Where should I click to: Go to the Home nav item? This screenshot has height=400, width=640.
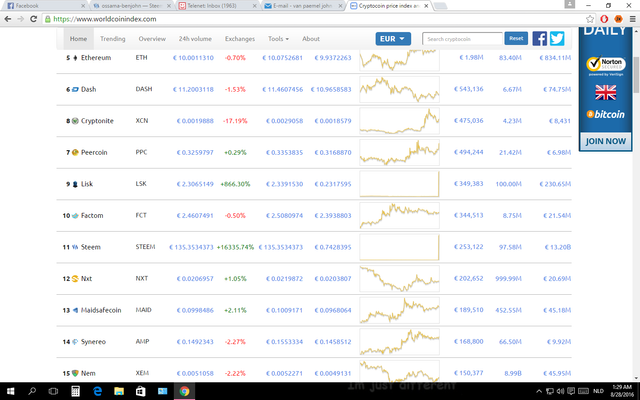coord(78,39)
